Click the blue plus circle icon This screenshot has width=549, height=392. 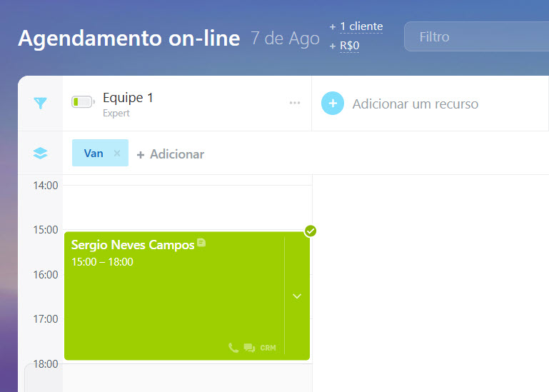(333, 104)
